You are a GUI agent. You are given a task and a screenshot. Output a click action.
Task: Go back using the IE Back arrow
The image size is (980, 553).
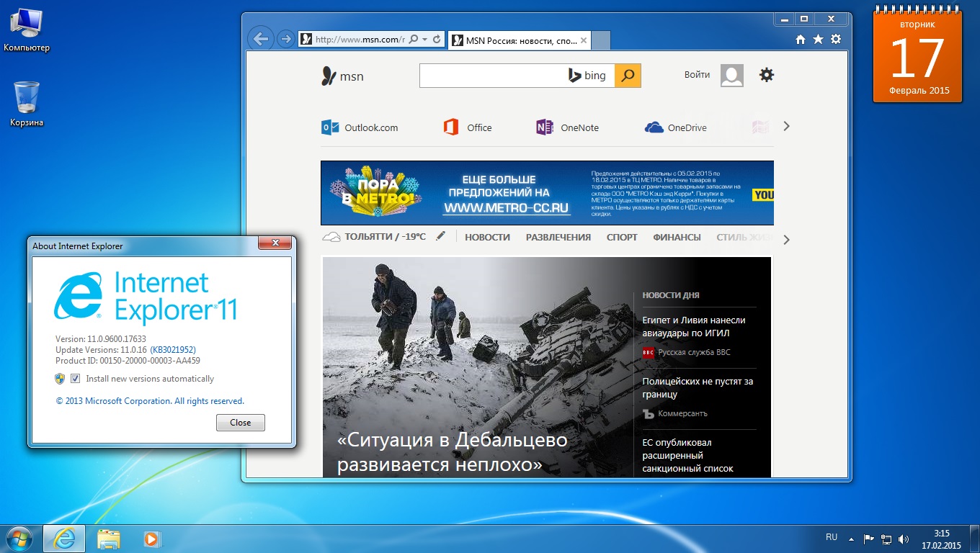(262, 39)
